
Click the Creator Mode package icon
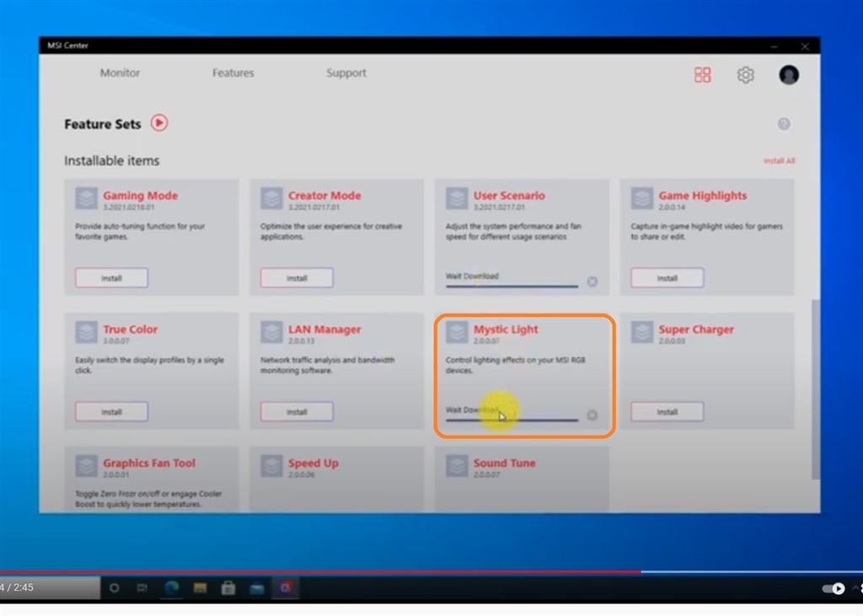(271, 198)
